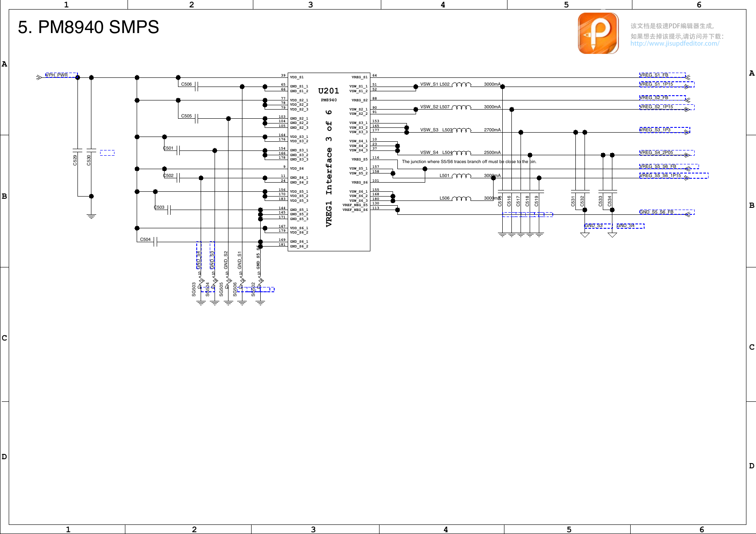
Task: Select the VREG_S5_S6_1P15 net label
Action: pos(660,176)
